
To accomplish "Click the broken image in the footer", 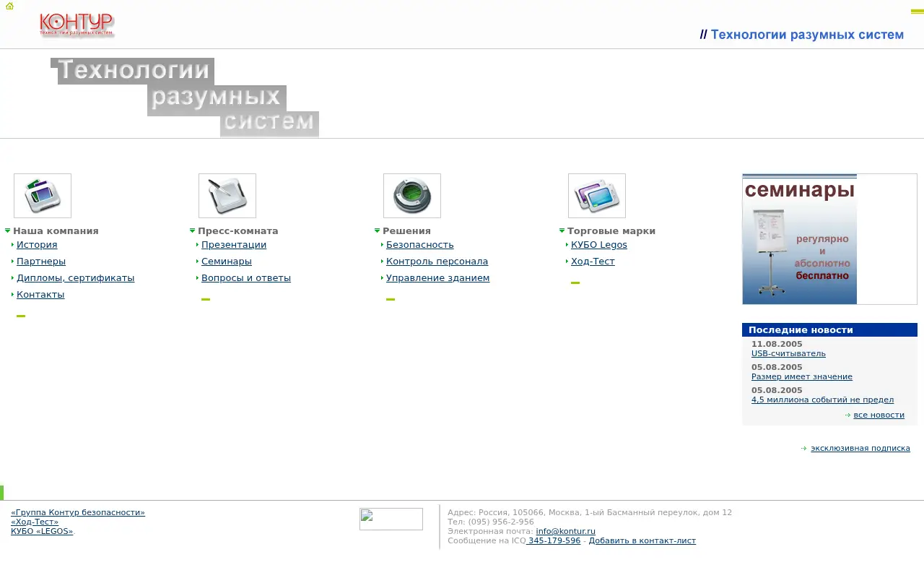I will [391, 519].
